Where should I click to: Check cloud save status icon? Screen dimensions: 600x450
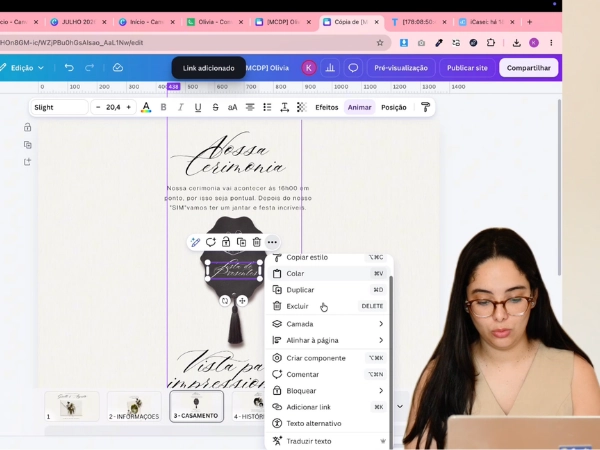click(118, 68)
